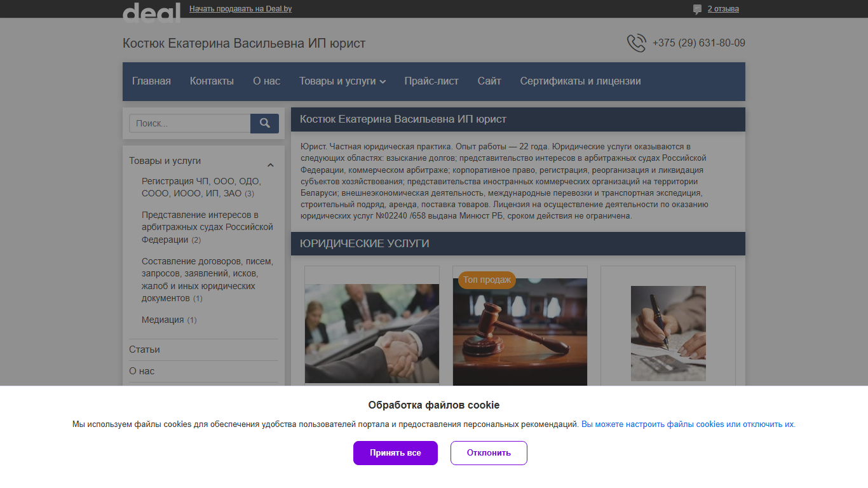868x488 pixels.
Task: Open the handshake product thumbnail
Action: pyautogui.click(x=372, y=333)
